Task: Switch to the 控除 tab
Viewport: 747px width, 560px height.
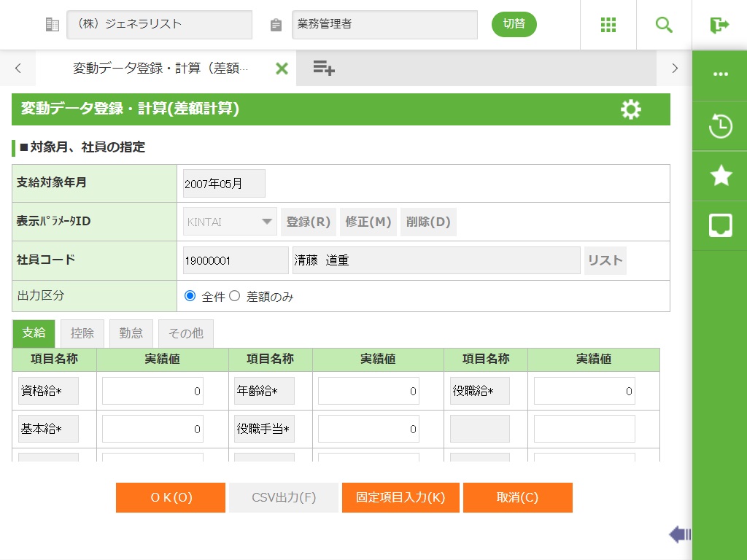Action: [x=82, y=333]
